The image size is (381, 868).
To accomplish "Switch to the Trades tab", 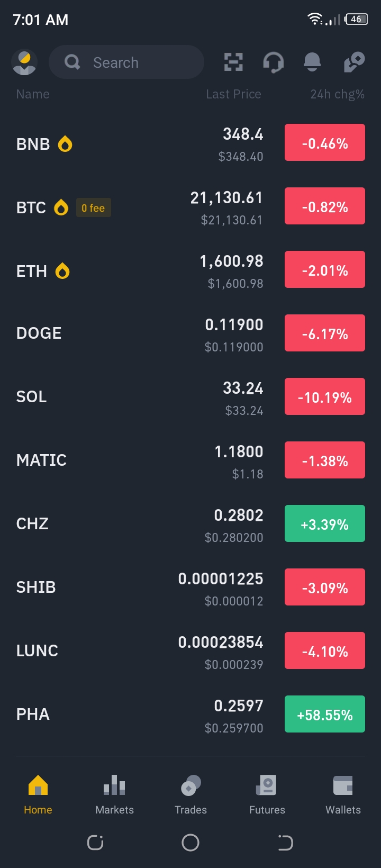I will [190, 795].
